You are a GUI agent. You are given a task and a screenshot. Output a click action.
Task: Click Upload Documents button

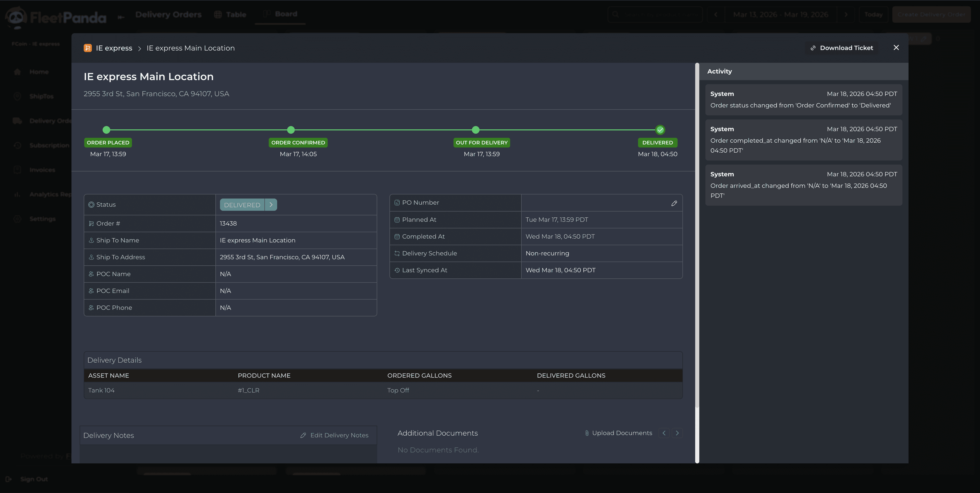(622, 433)
